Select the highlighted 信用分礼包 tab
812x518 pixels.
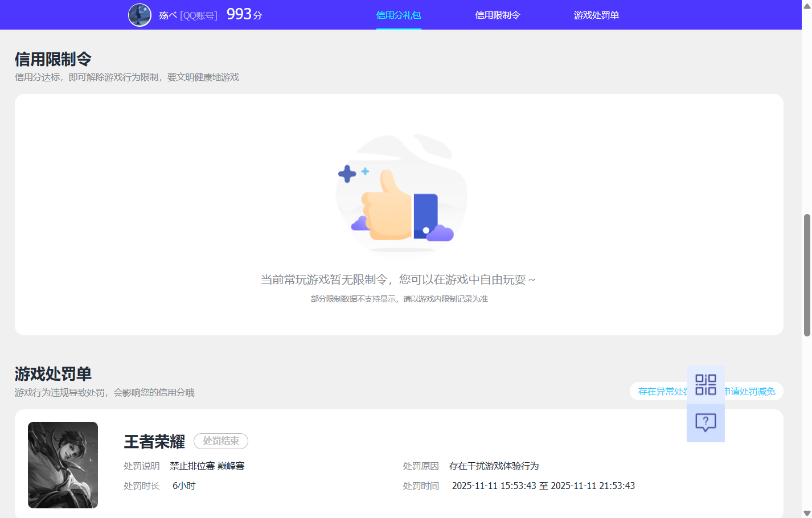click(399, 15)
